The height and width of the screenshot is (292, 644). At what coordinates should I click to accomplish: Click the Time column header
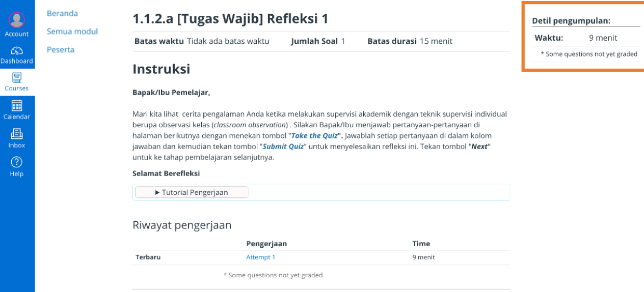coord(421,244)
